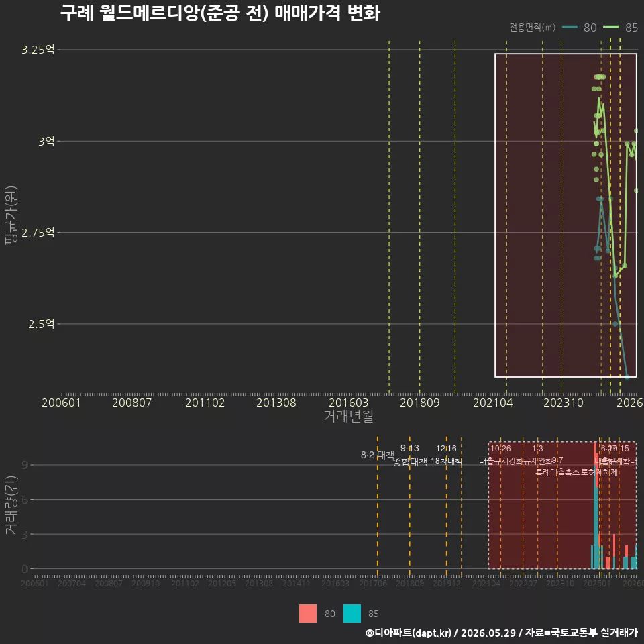Click the 0 label on volume y-axis
Image resolution: width=644 pixels, height=644 pixels.
25,569
